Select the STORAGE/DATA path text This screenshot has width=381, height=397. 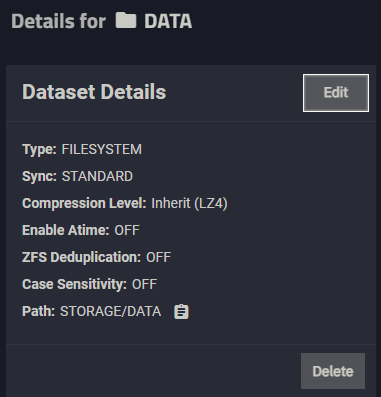(x=111, y=311)
